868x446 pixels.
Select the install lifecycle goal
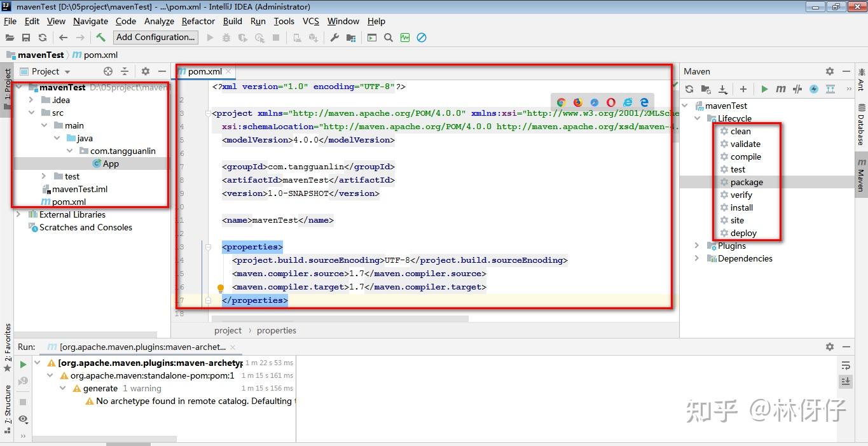(741, 207)
